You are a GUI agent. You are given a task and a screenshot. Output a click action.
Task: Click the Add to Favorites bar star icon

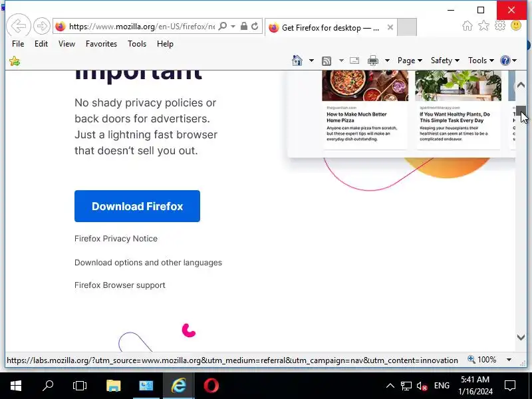(x=15, y=61)
